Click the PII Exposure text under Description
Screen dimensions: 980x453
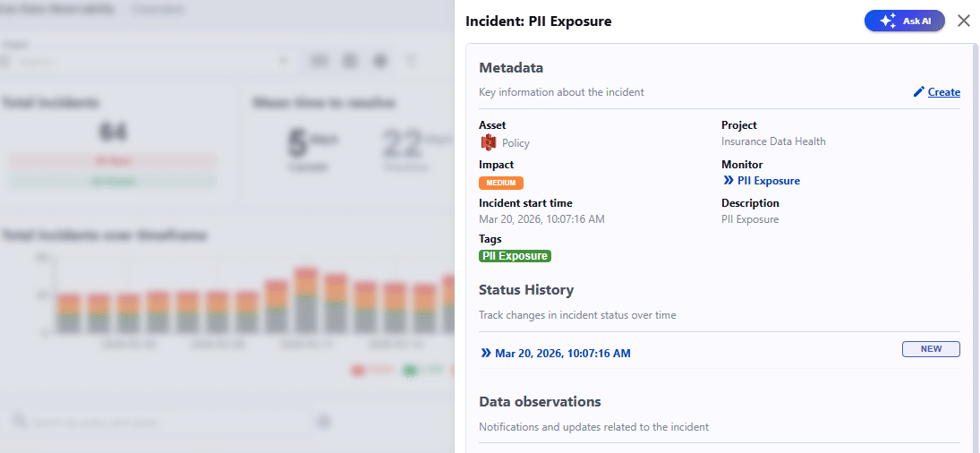coord(750,219)
